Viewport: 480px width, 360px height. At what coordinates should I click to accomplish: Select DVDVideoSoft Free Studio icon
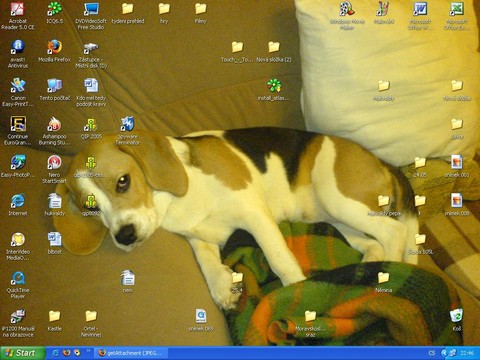(x=91, y=15)
